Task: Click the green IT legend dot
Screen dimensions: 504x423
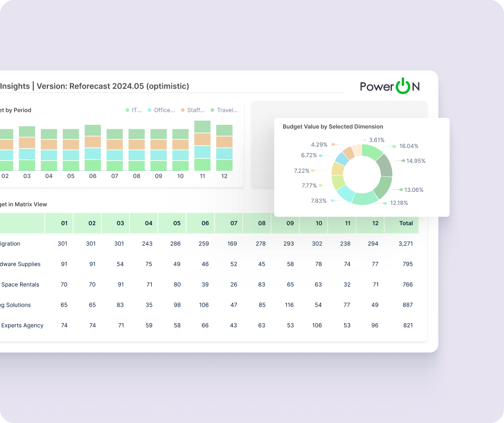Action: coord(128,110)
